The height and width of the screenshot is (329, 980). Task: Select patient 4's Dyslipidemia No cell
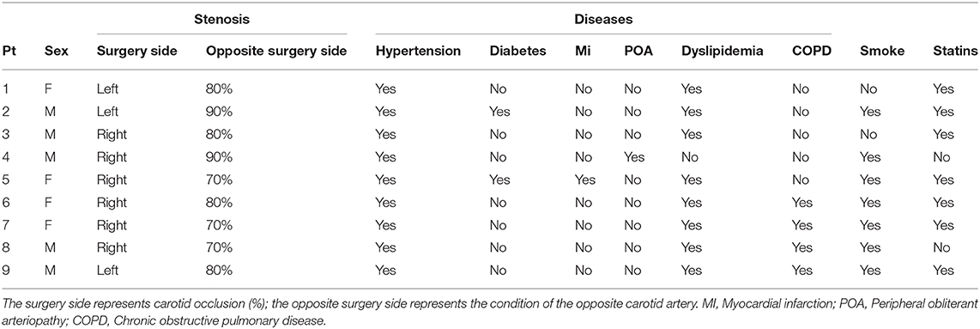click(x=691, y=157)
